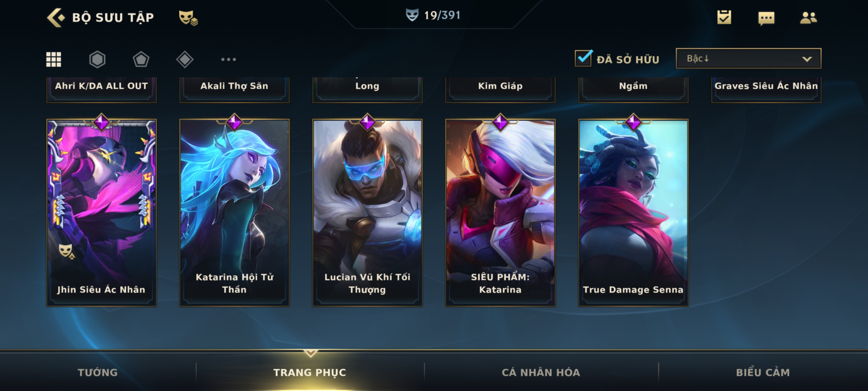This screenshot has width=868, height=391.
Task: Open the chat speech bubble icon
Action: 766,18
